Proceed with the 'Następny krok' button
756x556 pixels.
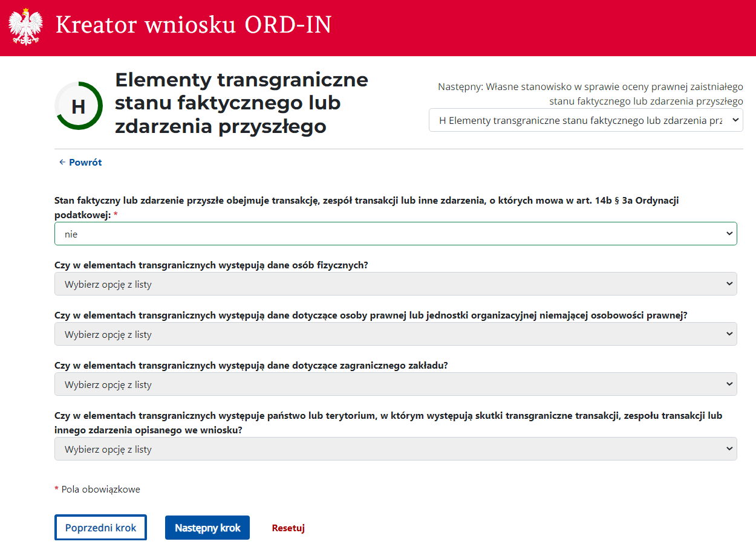click(207, 528)
